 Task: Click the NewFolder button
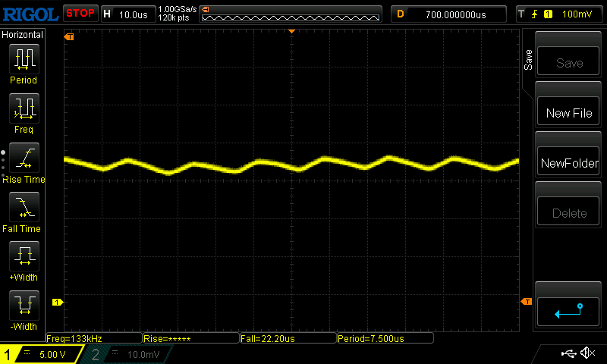[568, 161]
